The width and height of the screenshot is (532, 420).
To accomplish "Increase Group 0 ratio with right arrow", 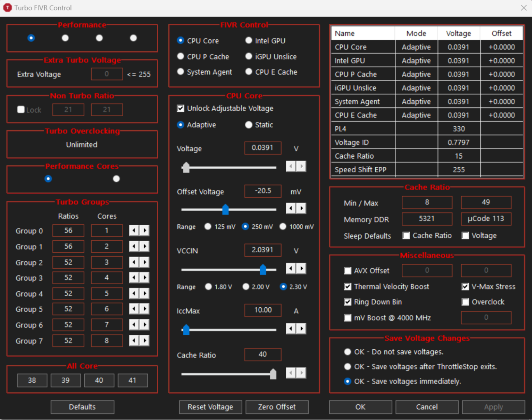I will click(145, 231).
